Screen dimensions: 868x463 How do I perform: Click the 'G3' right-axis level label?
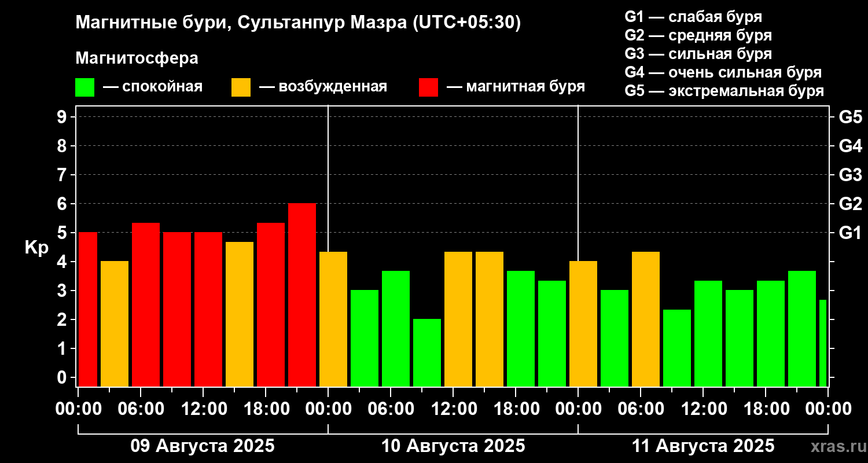pos(850,175)
